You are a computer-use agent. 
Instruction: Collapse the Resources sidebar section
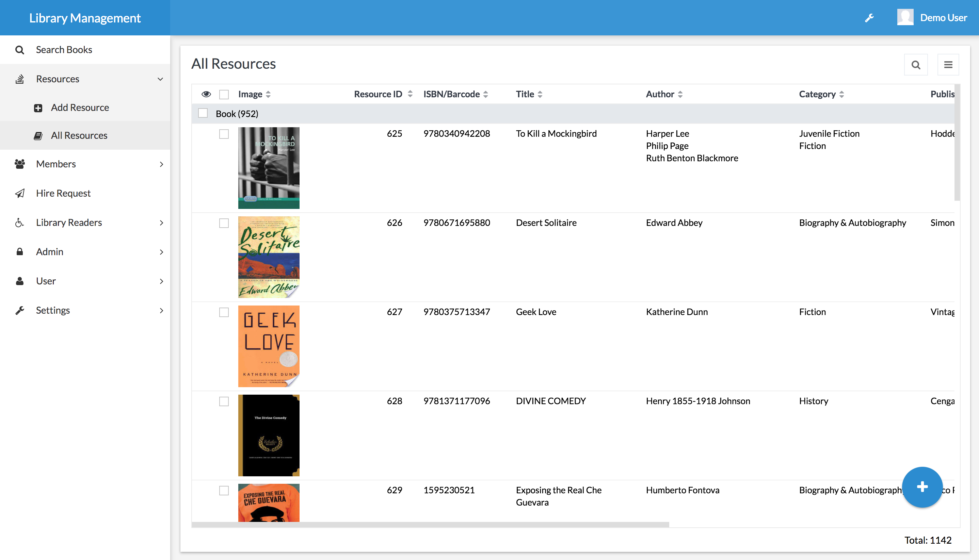(160, 79)
